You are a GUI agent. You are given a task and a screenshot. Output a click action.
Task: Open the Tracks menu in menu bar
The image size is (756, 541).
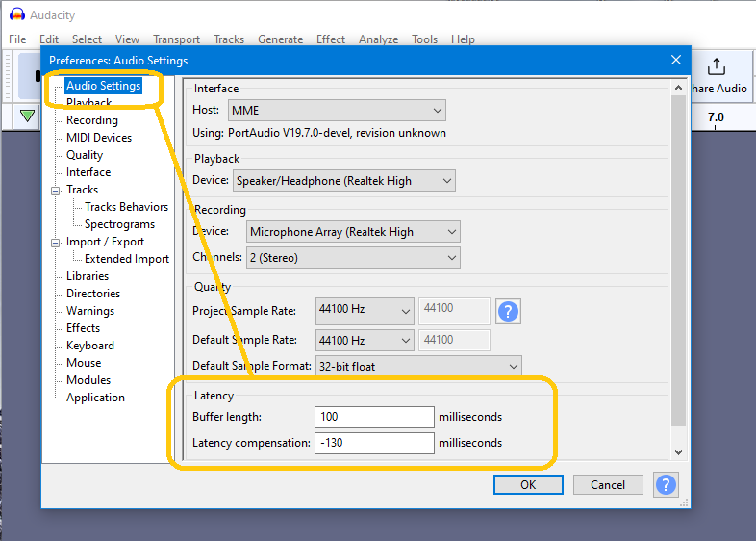click(x=229, y=39)
